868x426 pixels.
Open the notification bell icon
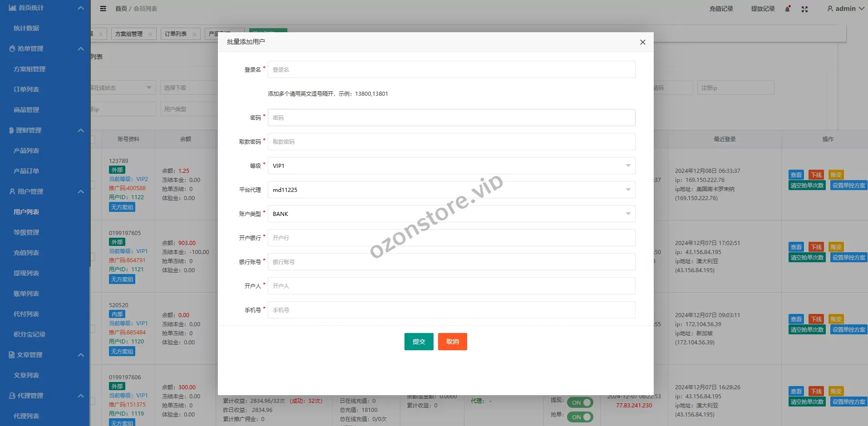point(788,9)
